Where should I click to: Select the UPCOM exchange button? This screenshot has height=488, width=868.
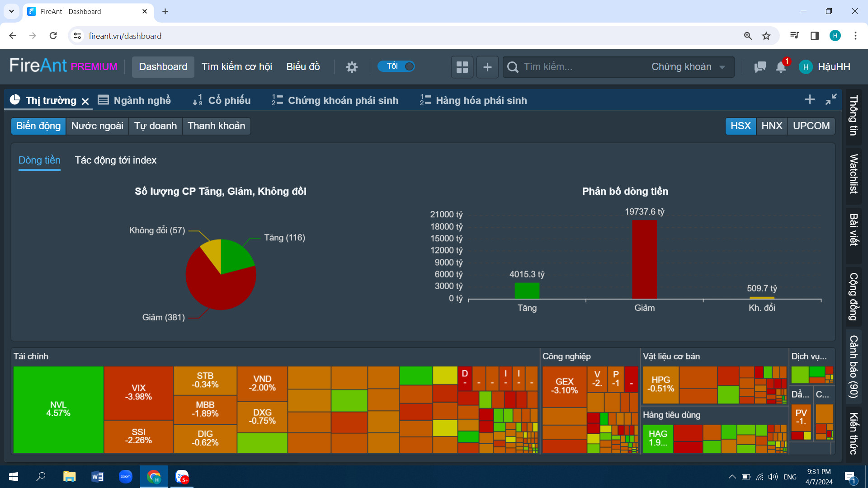(811, 126)
